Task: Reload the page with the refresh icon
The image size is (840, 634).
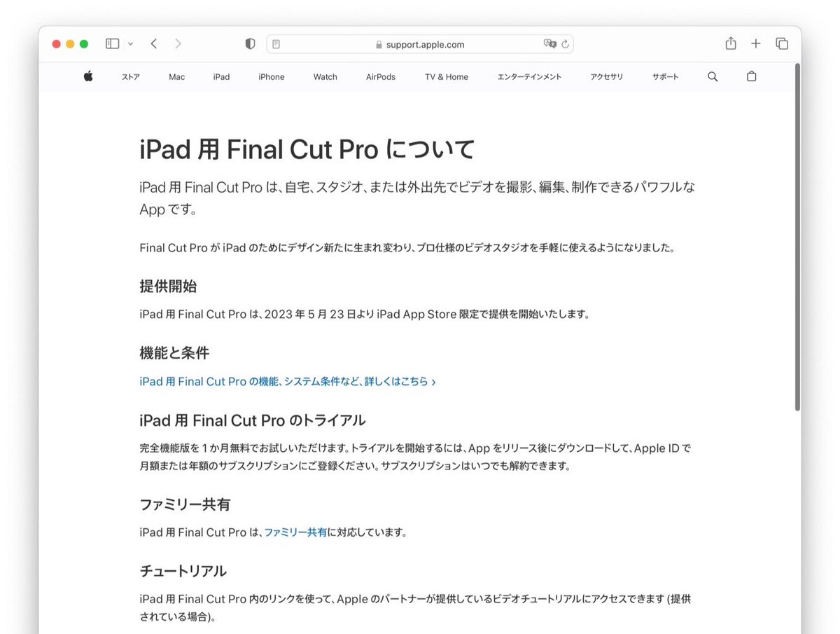Action: click(566, 43)
